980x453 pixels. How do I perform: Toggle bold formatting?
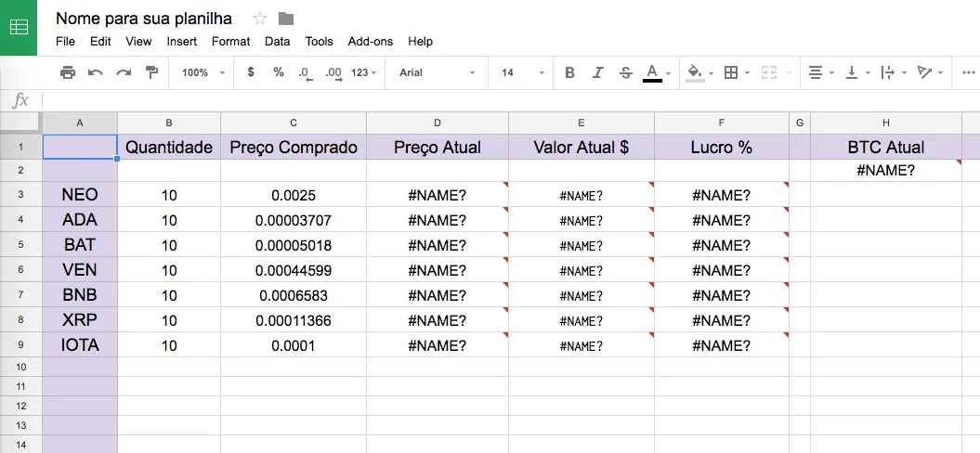coord(569,72)
